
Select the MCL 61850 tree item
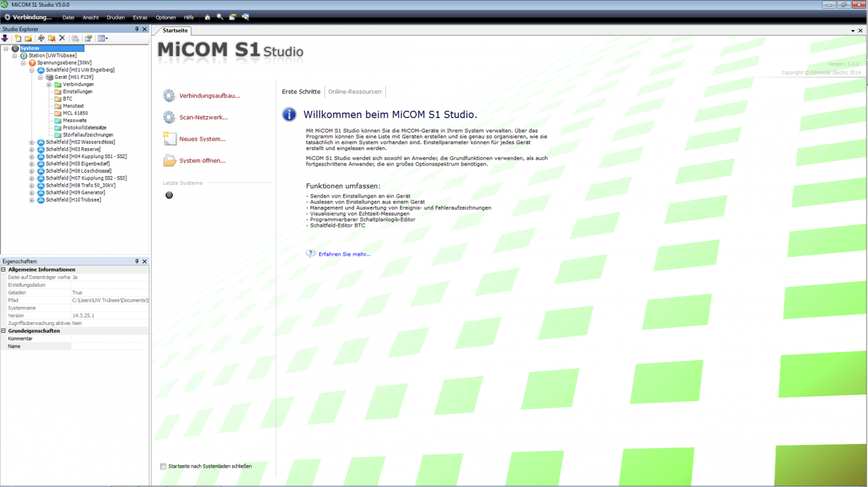[x=75, y=113]
